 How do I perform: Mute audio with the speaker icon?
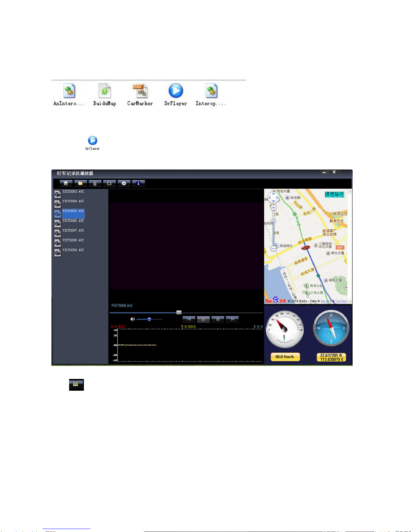pos(133,319)
